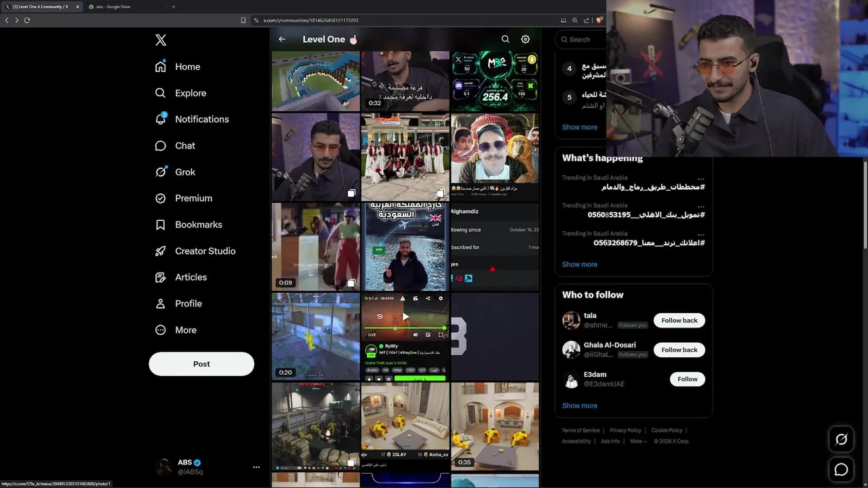Open Terms of Service link
The image size is (868, 488).
pos(580,430)
